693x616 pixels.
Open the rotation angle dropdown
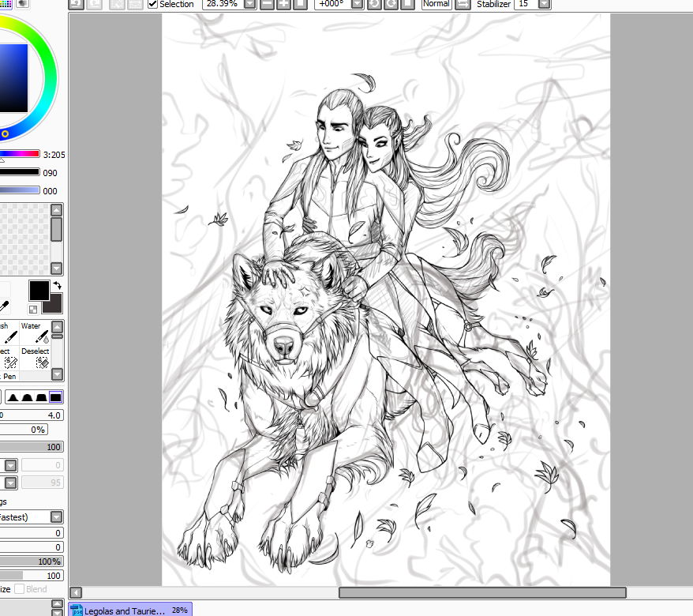(358, 4)
